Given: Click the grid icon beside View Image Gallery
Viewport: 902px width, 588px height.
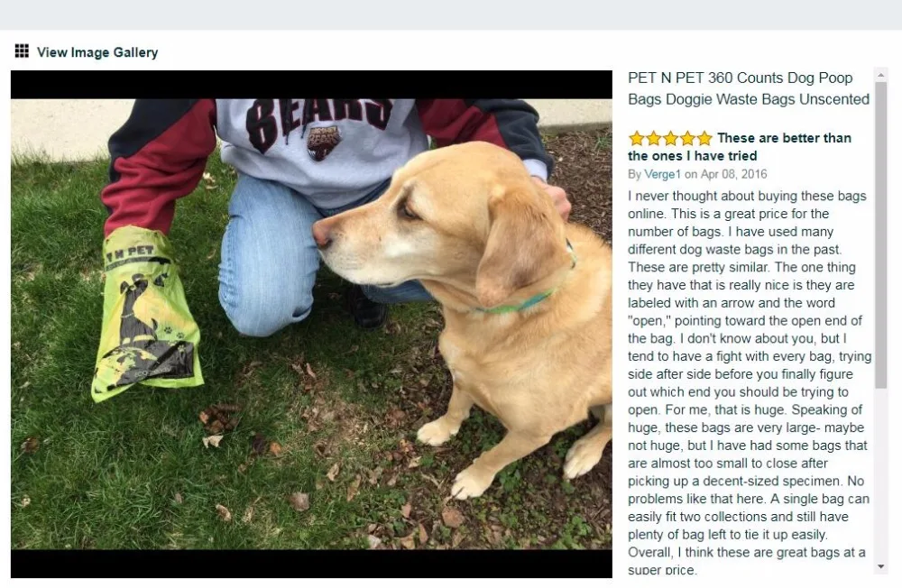Looking at the screenshot, I should pos(22,51).
